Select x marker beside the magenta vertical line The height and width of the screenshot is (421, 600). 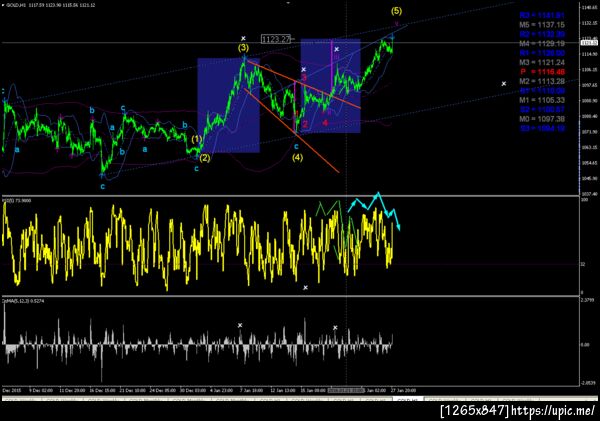coord(337,49)
